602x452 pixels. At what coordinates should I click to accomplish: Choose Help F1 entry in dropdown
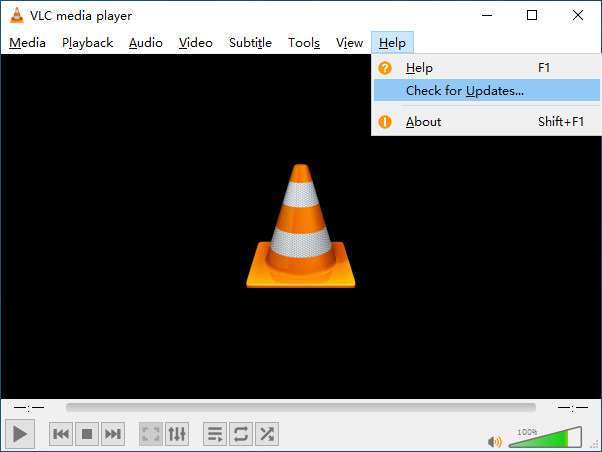pos(486,68)
